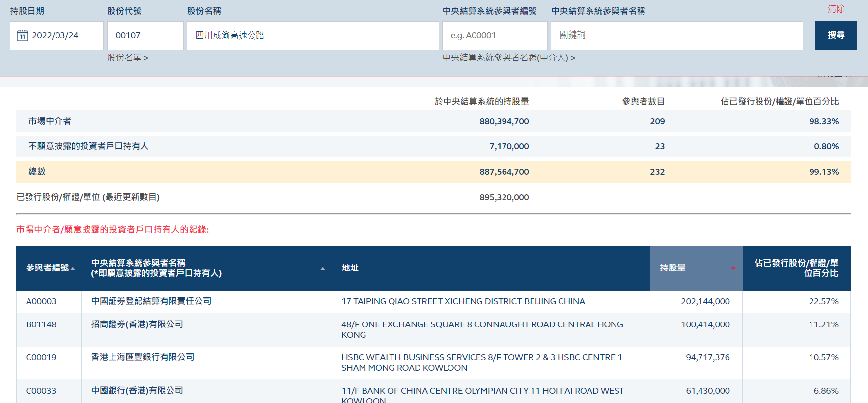The image size is (868, 403).
Task: Select participant ID A00003
Action: 41,301
